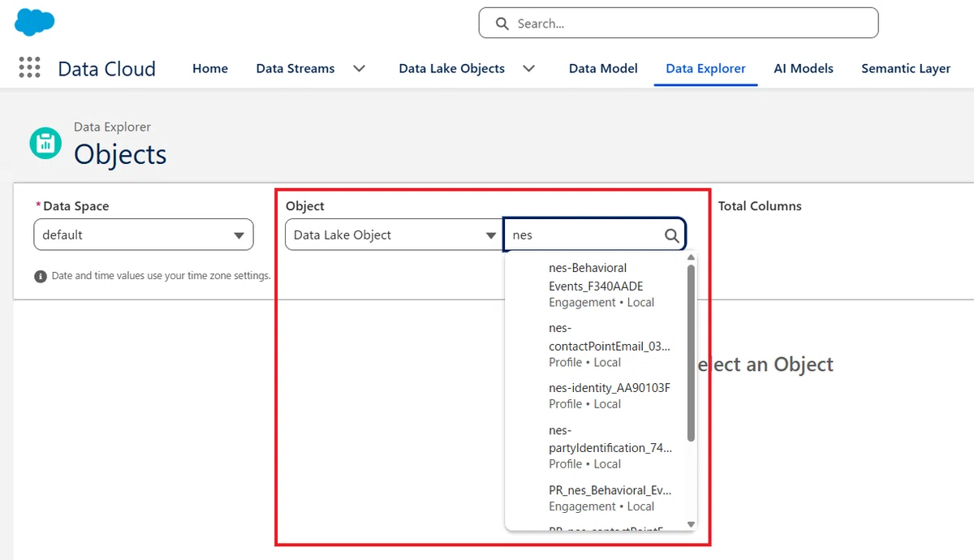Expand the Data Lake Objects tab chevron

click(x=528, y=69)
